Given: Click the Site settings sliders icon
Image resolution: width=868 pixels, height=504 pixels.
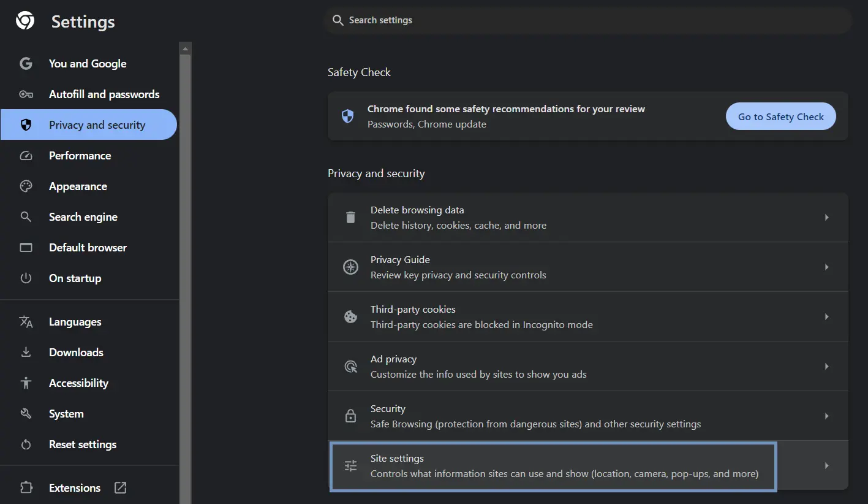Looking at the screenshot, I should click(x=350, y=466).
